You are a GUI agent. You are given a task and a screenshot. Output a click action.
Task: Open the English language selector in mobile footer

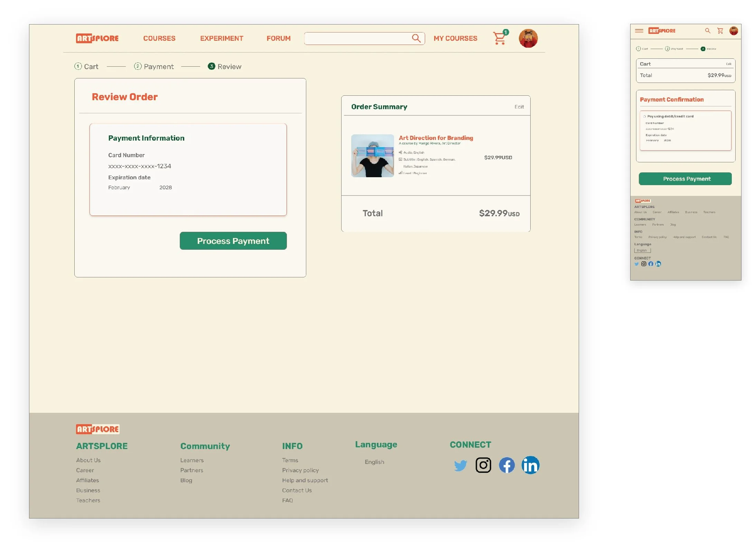(642, 250)
